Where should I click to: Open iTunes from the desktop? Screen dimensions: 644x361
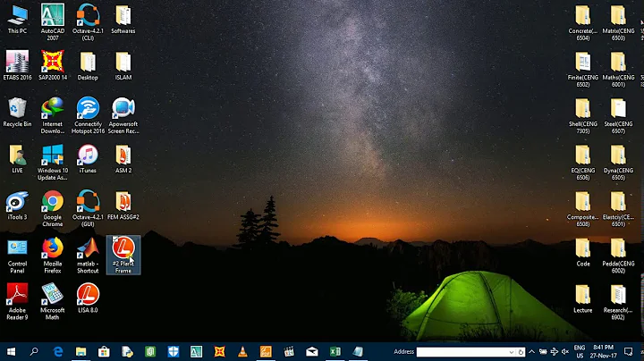click(x=88, y=159)
